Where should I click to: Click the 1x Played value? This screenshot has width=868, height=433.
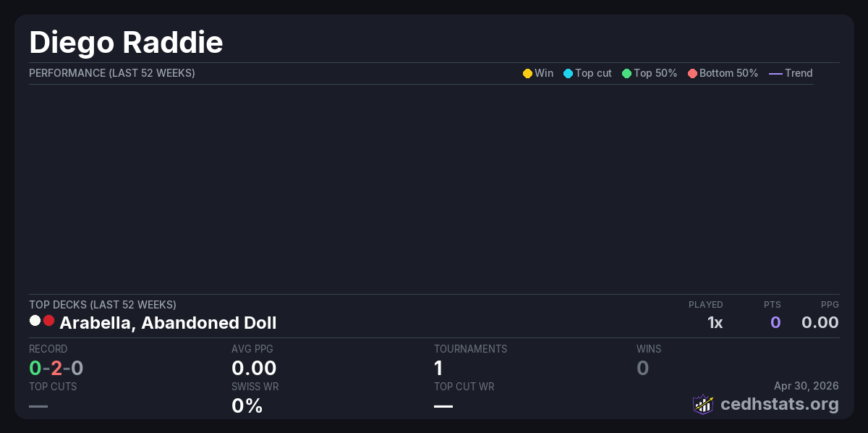click(715, 323)
